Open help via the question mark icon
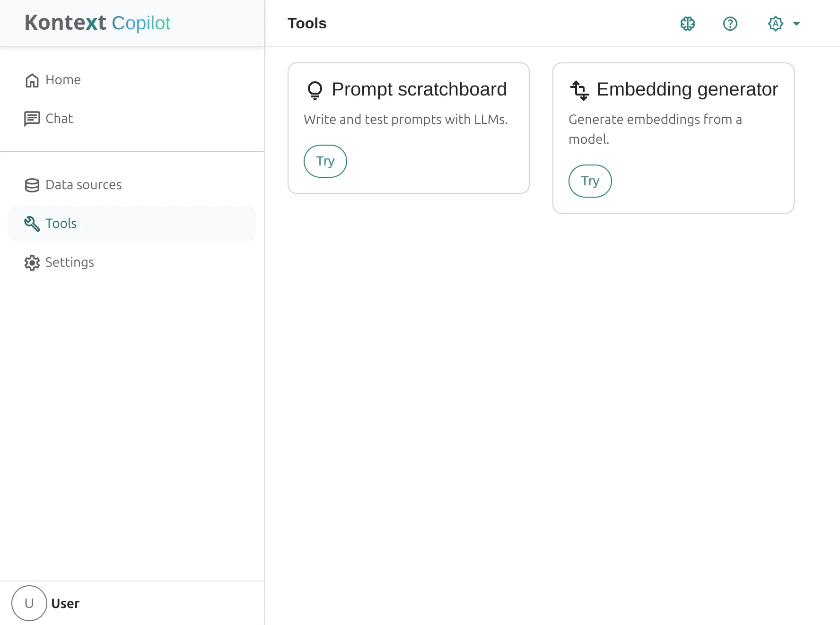The image size is (840, 625). 730,24
